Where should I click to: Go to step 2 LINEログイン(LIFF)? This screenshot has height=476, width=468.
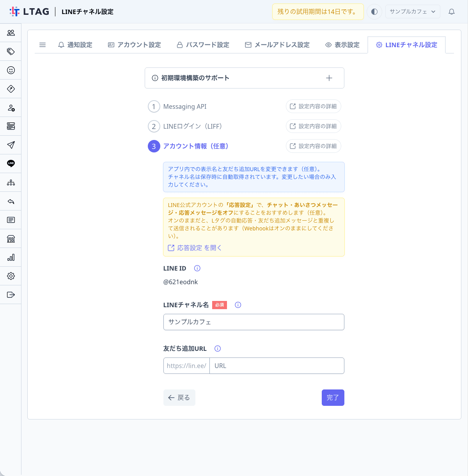pos(185,126)
